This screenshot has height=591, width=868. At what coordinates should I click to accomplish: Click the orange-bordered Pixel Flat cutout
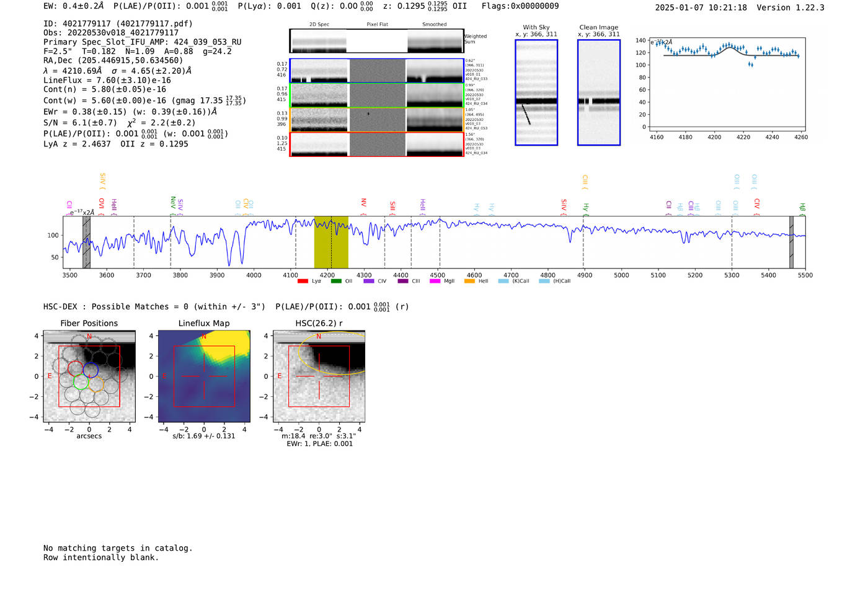[x=377, y=120]
